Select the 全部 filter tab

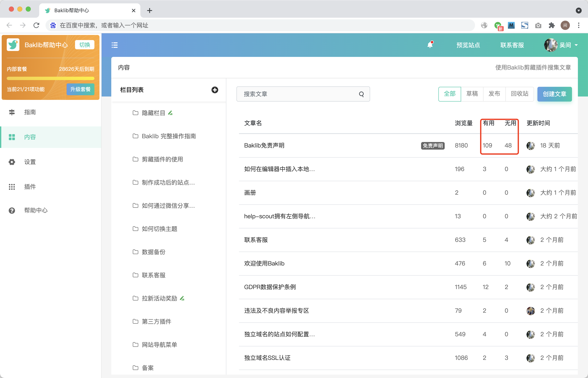pos(450,94)
